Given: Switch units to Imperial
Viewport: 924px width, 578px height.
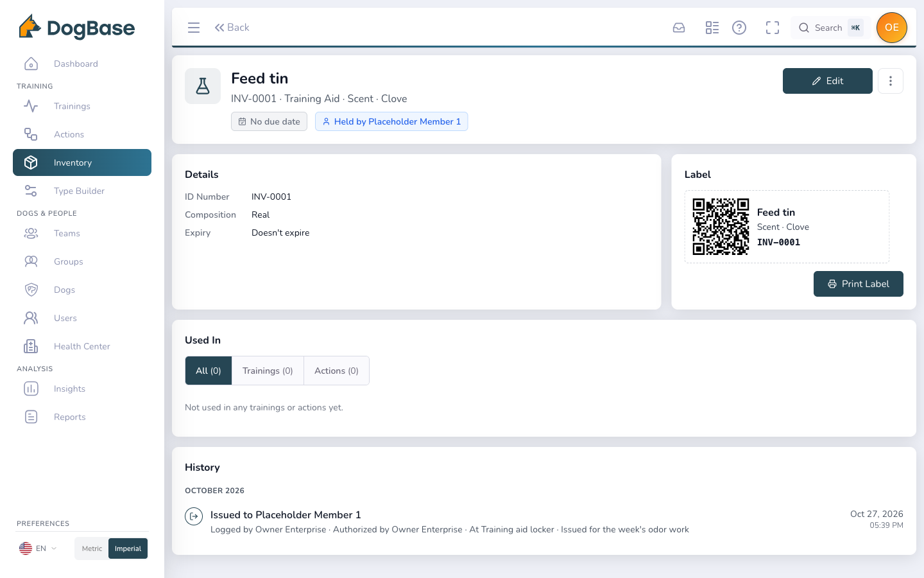Looking at the screenshot, I should tap(128, 548).
